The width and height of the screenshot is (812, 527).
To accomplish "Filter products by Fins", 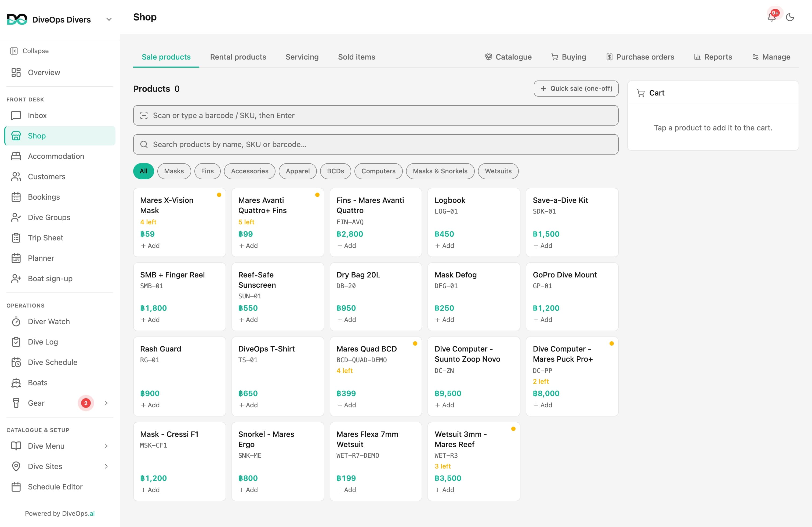I will coord(208,171).
